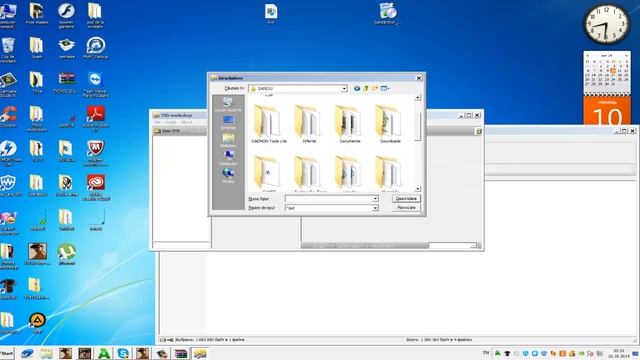
Task: Select the Downloads folder in the dialog
Action: [390, 124]
